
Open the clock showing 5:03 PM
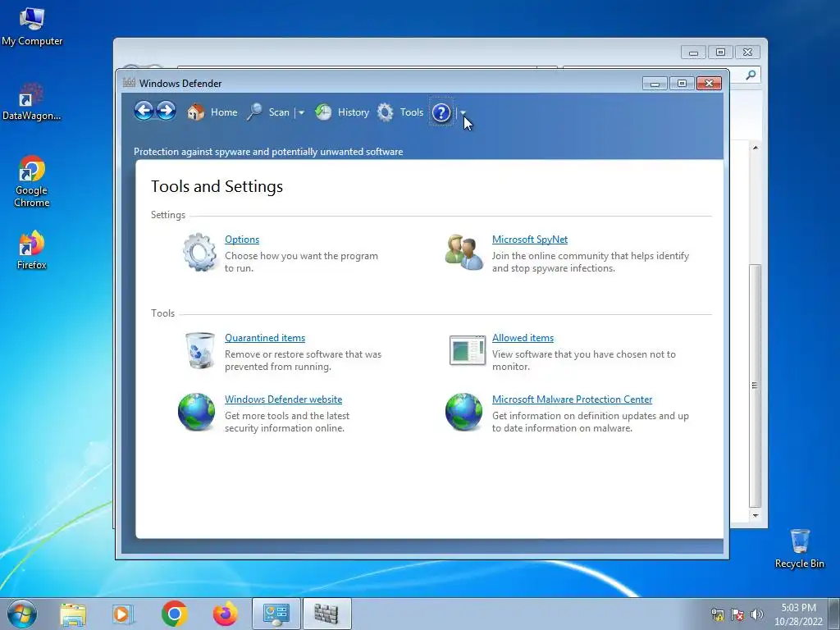798,614
